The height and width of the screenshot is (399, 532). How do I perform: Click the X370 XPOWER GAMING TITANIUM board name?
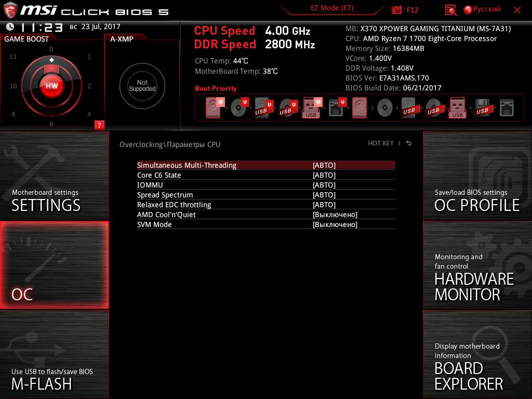[x=436, y=29]
